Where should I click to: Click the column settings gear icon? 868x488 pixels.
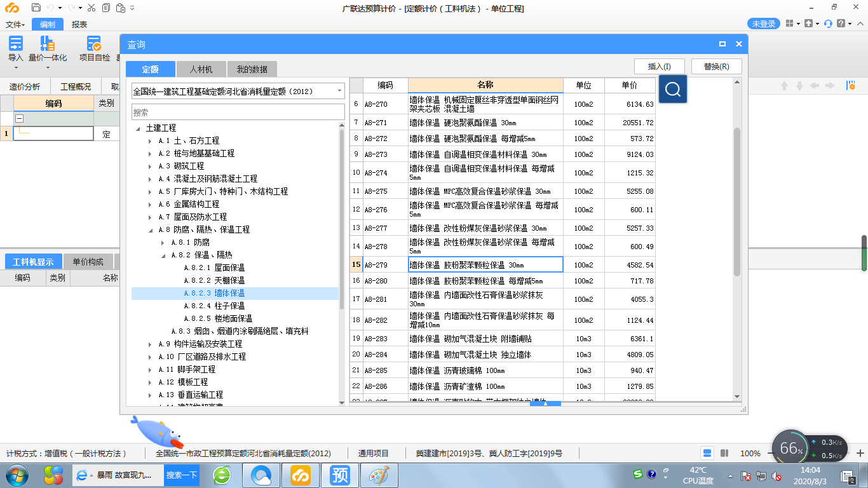pos(850,86)
